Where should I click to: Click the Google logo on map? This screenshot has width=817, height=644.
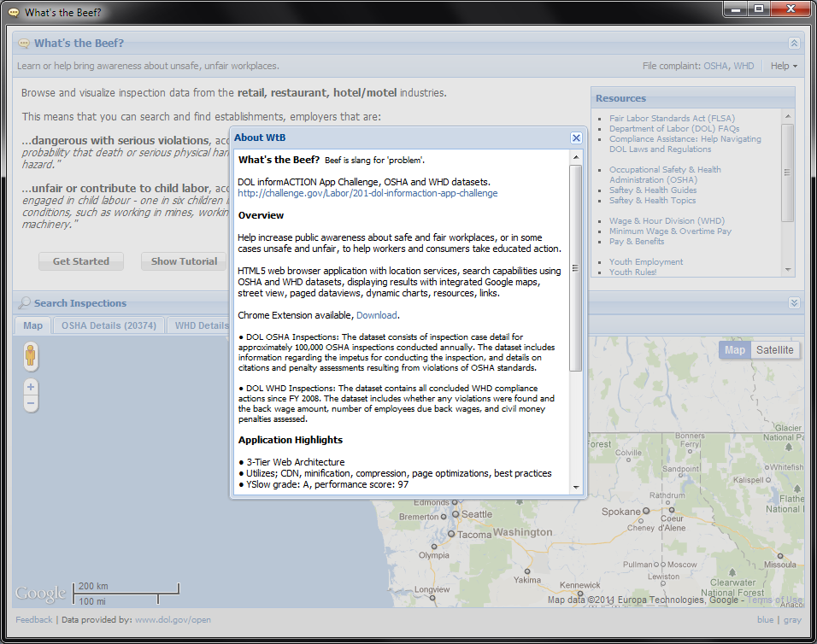click(x=41, y=593)
